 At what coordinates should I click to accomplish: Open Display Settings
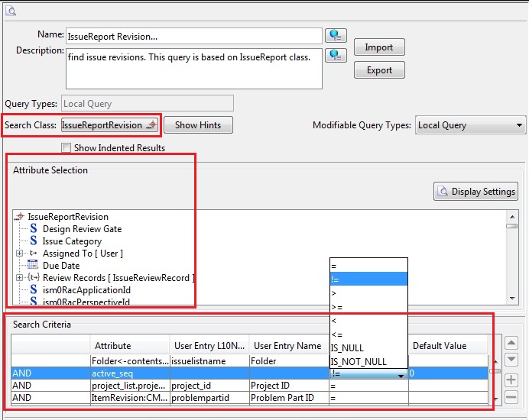475,192
